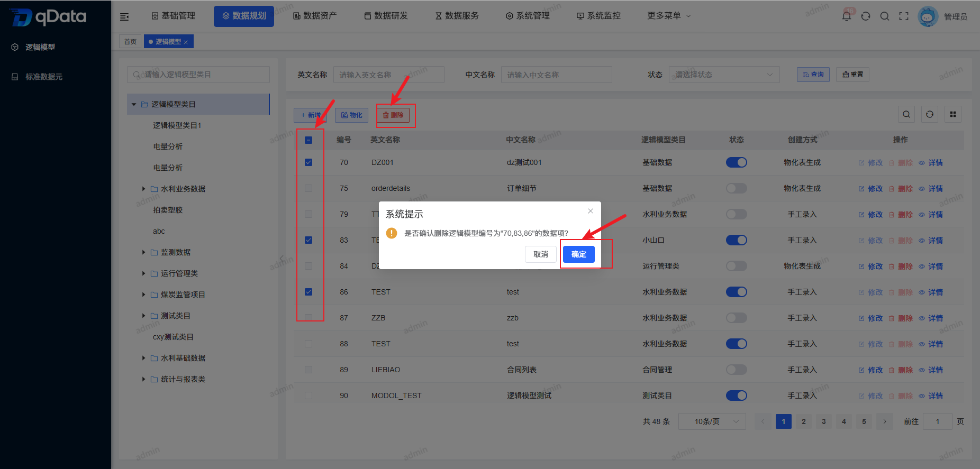Viewport: 980px width, 469px height.
Task: Toggle the sidebar collapse hamburger icon
Action: pos(124,17)
